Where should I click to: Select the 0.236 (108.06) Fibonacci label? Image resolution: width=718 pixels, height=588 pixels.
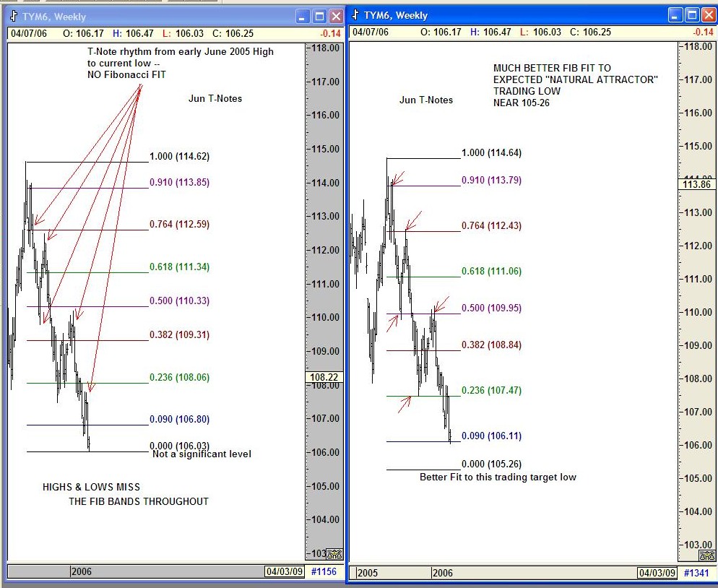(x=179, y=377)
